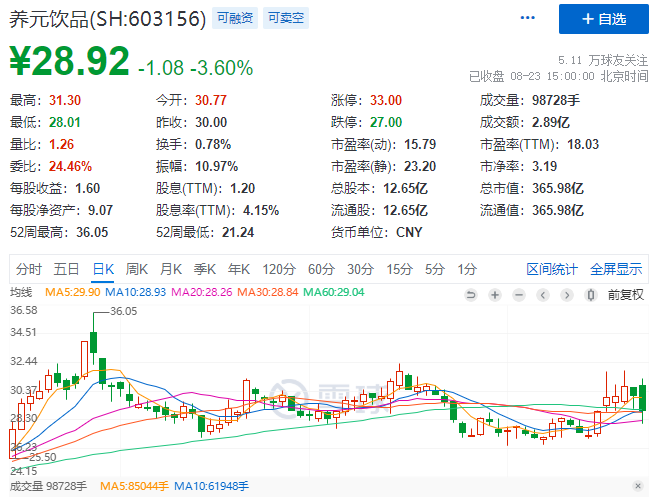The width and height of the screenshot is (667, 497).
Task: Click the 均线 moving average label
Action: coord(21,292)
